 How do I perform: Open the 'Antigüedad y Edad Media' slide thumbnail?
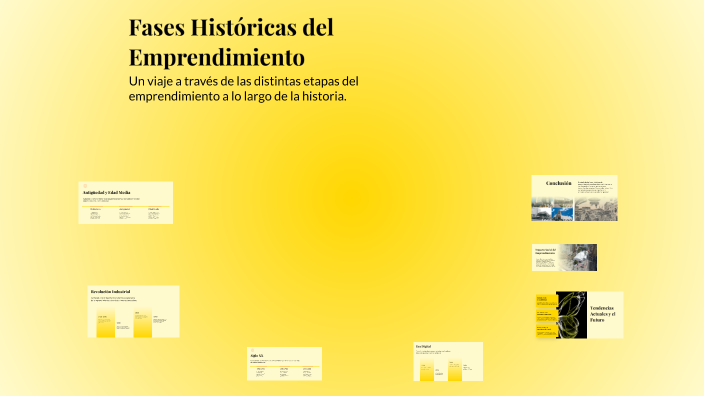[x=126, y=202]
